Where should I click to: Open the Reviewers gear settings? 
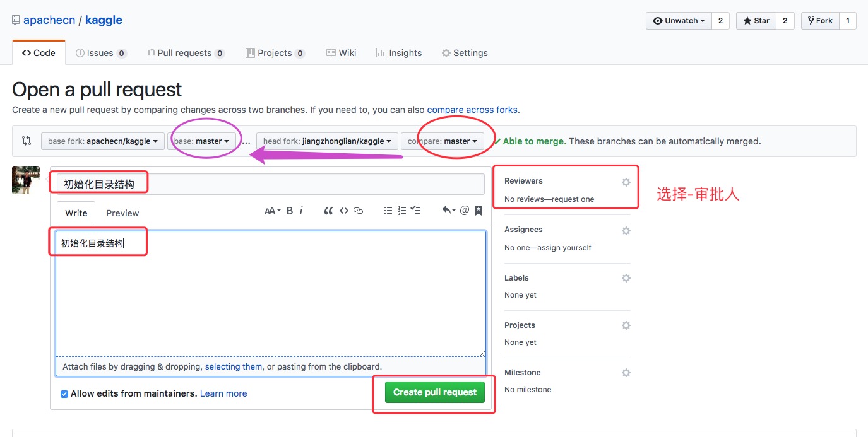[x=626, y=182]
